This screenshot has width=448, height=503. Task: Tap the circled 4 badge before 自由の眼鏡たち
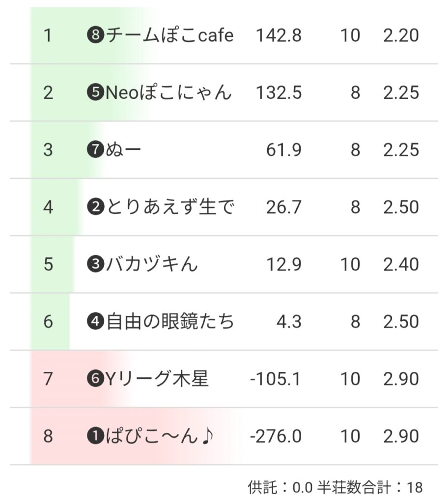(95, 322)
